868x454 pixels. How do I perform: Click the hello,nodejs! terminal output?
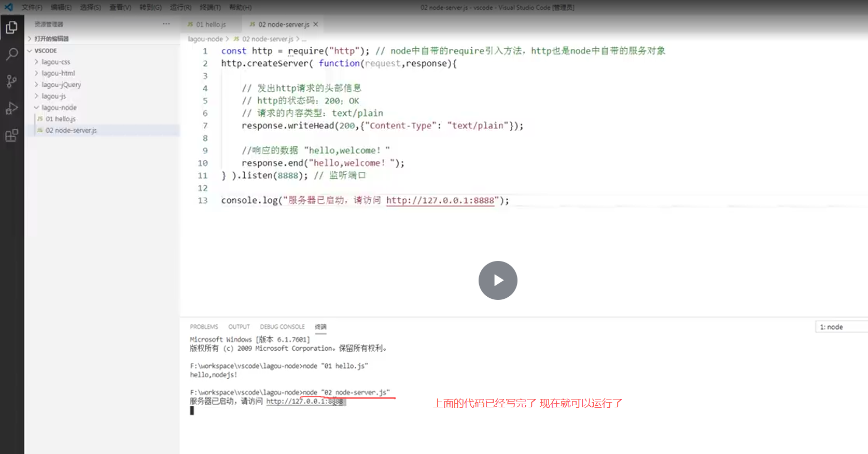pos(214,375)
